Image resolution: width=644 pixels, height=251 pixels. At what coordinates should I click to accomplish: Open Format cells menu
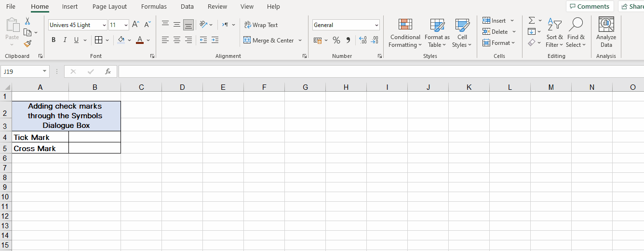[499, 42]
